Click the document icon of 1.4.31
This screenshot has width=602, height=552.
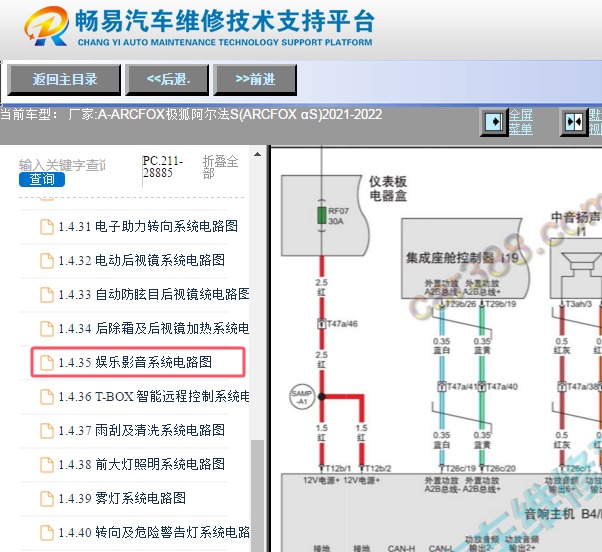click(47, 226)
